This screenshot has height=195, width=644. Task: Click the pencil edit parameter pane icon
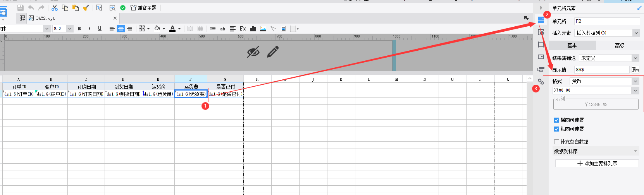tap(273, 52)
